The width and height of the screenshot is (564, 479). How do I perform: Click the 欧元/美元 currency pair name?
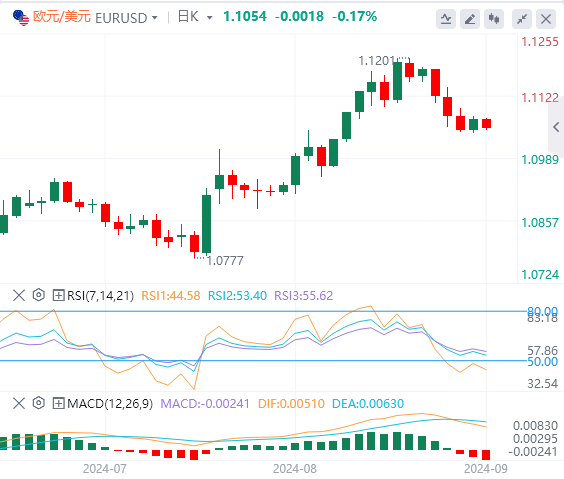pos(62,17)
